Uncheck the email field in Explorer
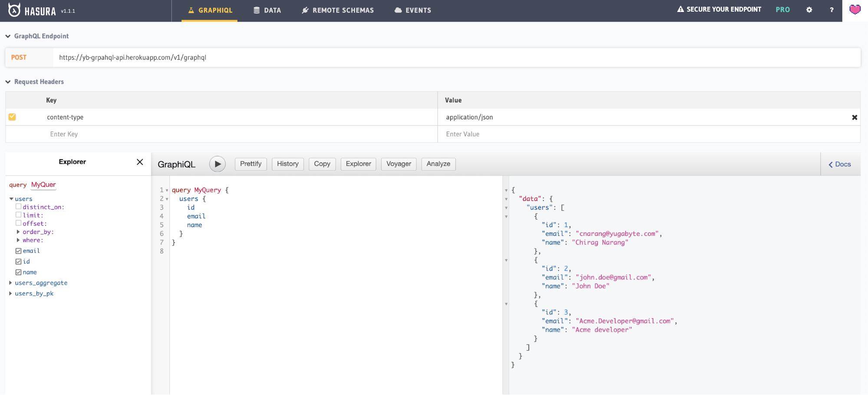The image size is (868, 395). 19,251
